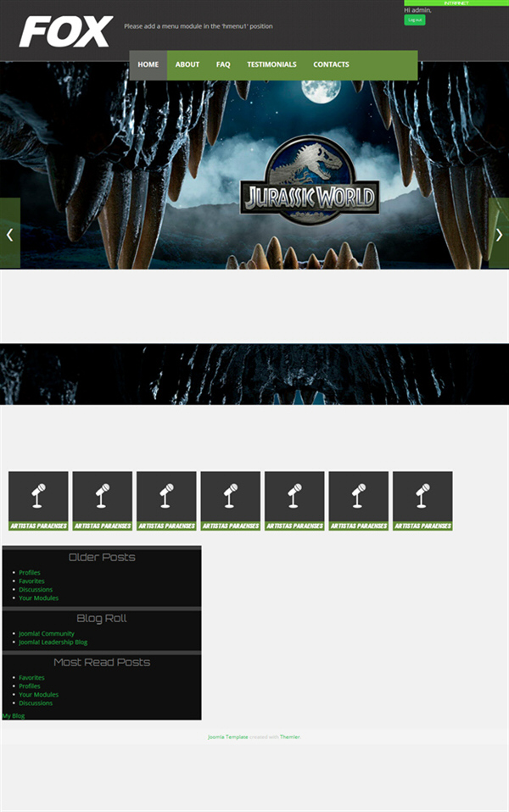Open the leftmost Artistas Paraenses microphone tile
The width and height of the screenshot is (509, 812).
pos(38,501)
